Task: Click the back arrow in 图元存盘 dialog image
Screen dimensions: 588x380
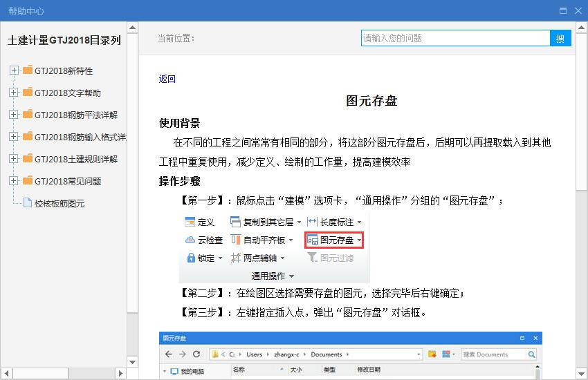Action: (x=169, y=354)
